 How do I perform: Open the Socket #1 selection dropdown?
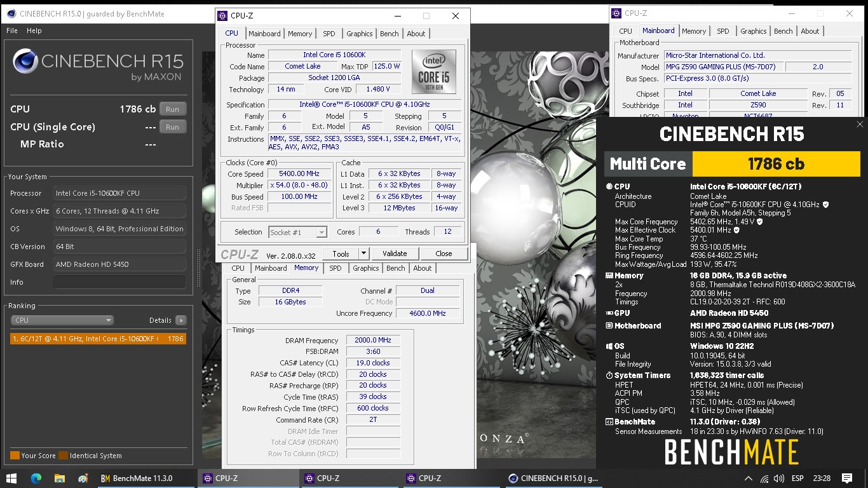tap(297, 232)
